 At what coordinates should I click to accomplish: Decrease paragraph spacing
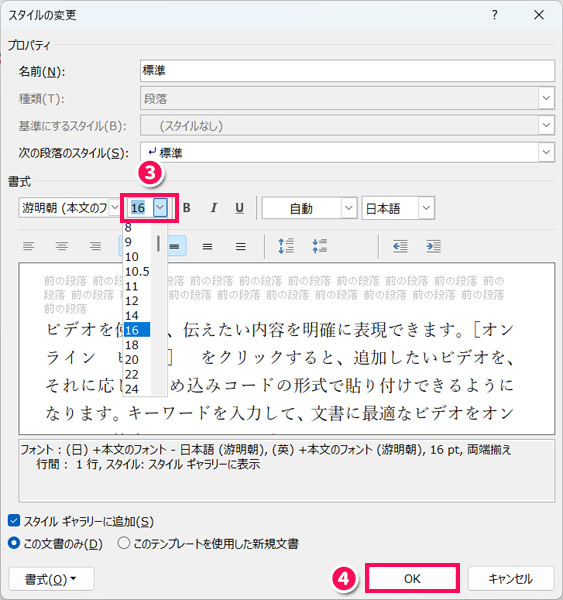320,246
